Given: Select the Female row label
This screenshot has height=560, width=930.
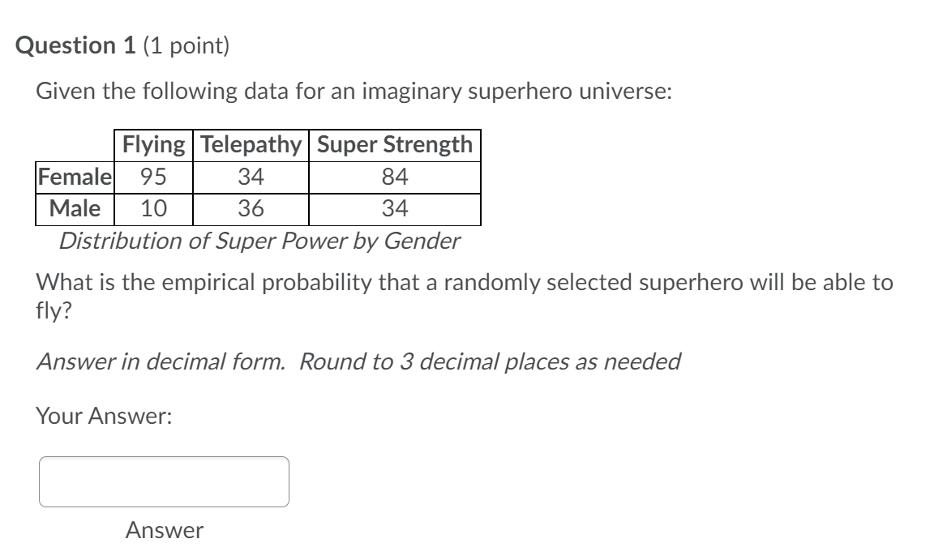Looking at the screenshot, I should point(73,177).
